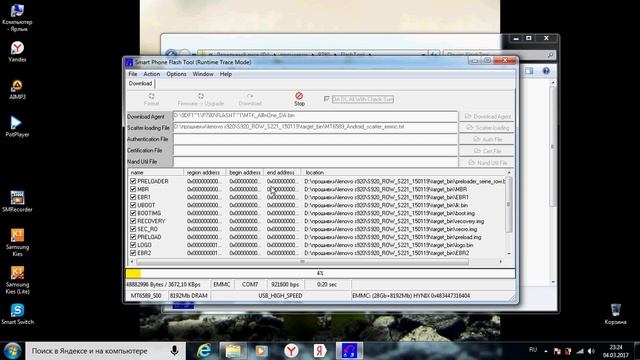This screenshot has height=360, width=640.
Task: Click the 'location' column header
Action: 403,173
